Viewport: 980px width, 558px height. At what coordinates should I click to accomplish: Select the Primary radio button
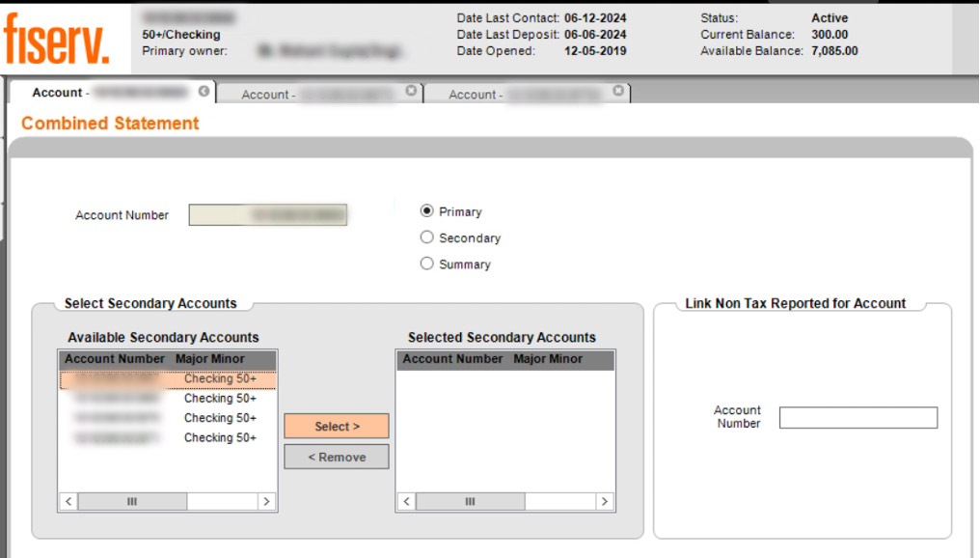427,211
